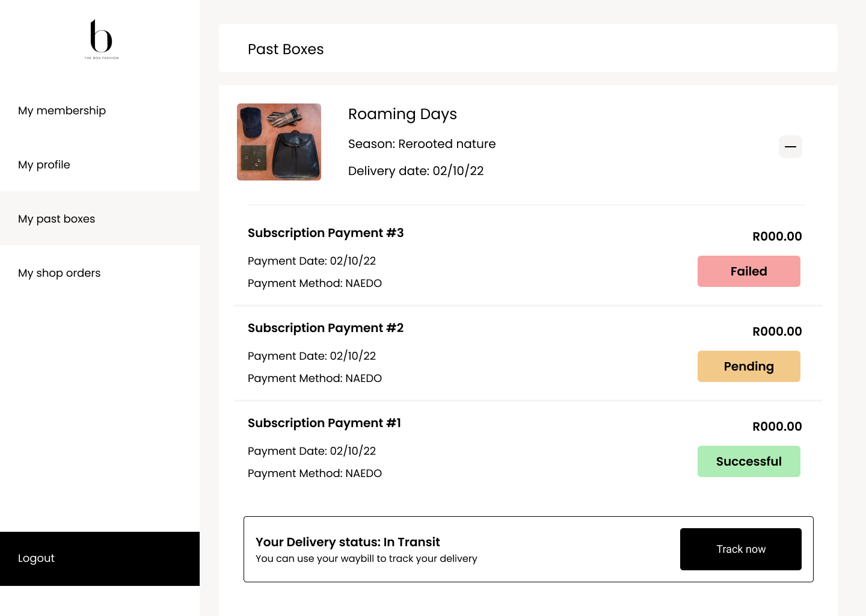Click the Successful status badge

(x=749, y=461)
